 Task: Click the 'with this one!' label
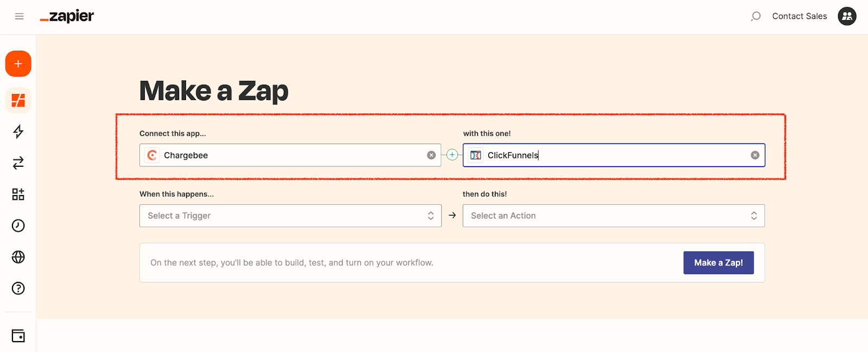[x=487, y=134]
